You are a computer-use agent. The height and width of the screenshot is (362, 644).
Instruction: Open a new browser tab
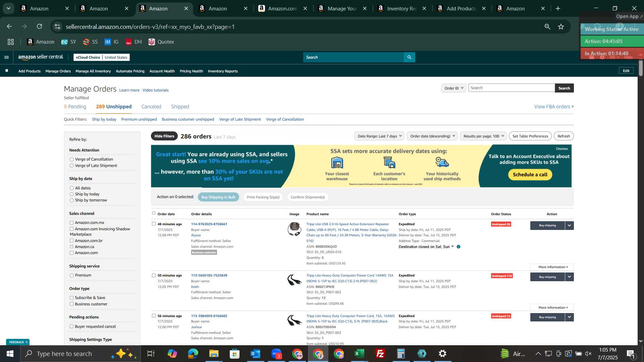coord(558,9)
